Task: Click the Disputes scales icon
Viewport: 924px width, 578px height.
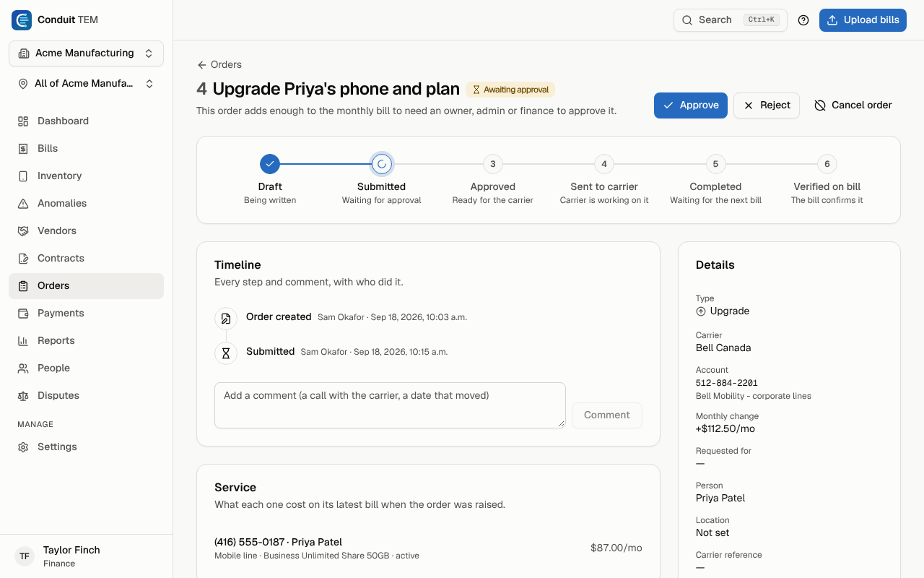Action: point(23,396)
